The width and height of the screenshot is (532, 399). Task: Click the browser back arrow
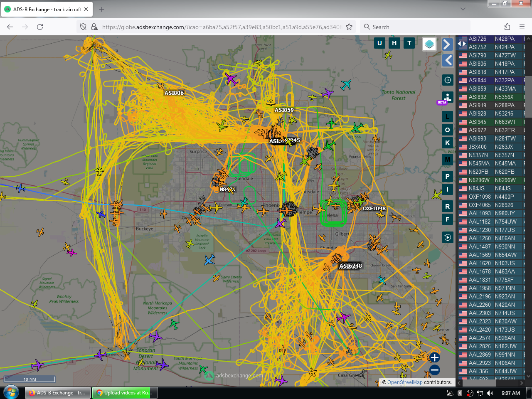(10, 27)
